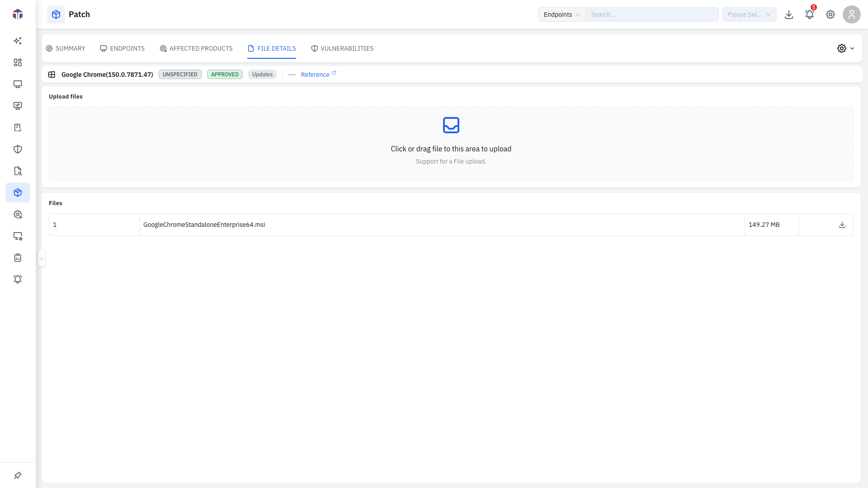Open the notifications bell
Screen dimensions: 868x488
[809, 14]
